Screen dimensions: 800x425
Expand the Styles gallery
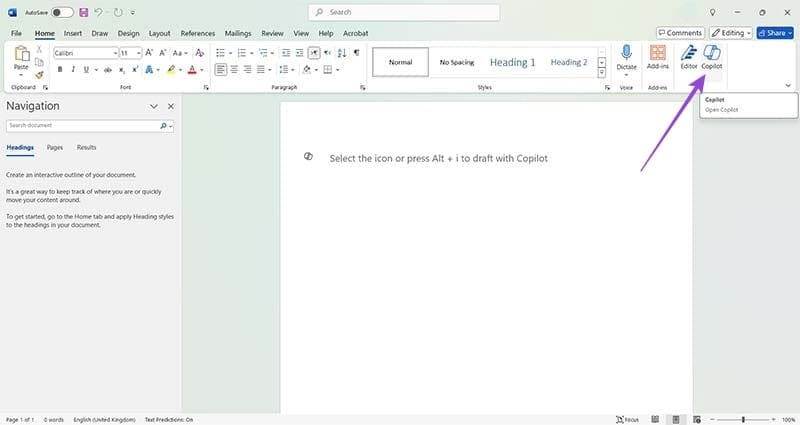(x=602, y=73)
